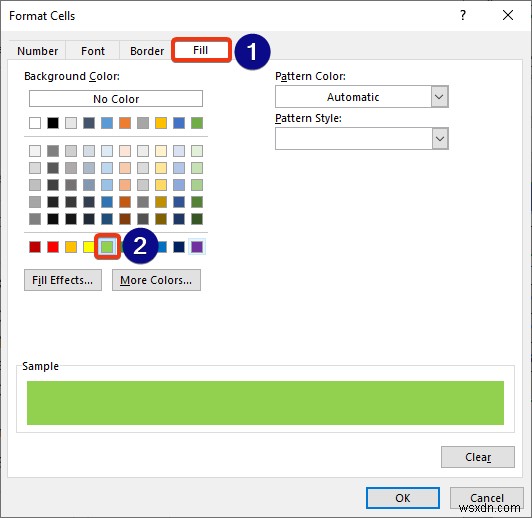Pick the white theme color swatch

35,123
